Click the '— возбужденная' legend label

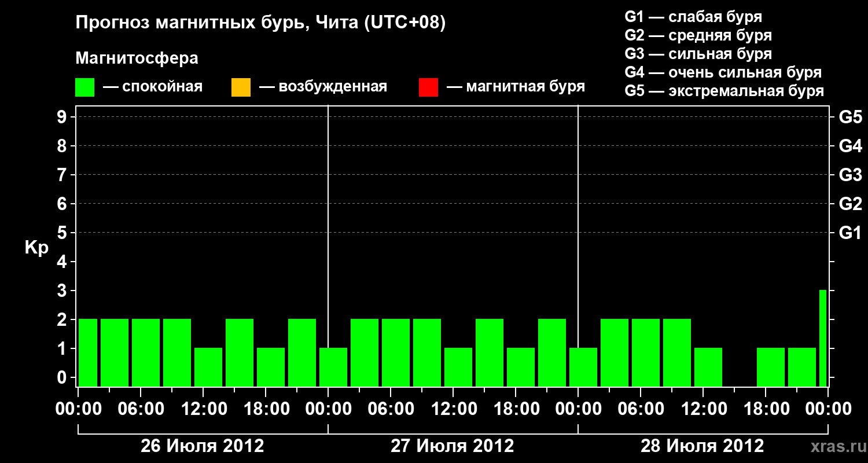pyautogui.click(x=323, y=87)
